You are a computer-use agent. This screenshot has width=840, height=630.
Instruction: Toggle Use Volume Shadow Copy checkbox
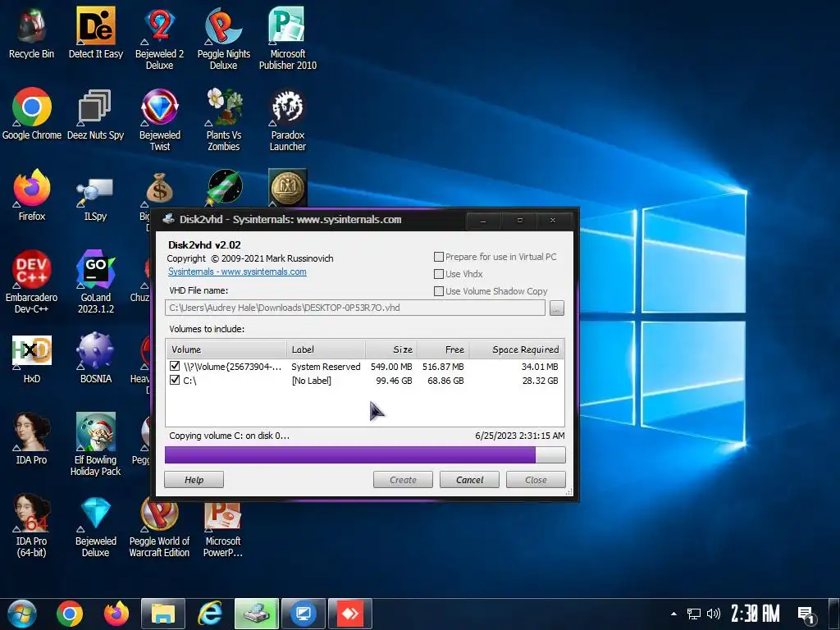[439, 291]
